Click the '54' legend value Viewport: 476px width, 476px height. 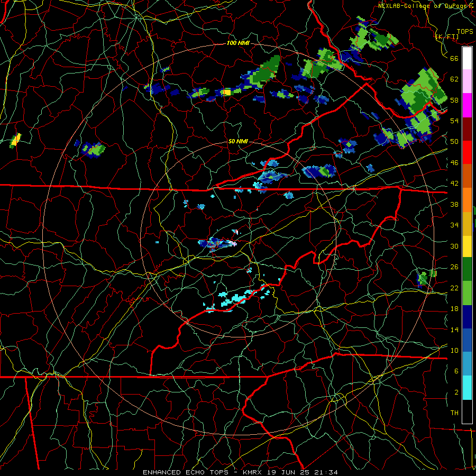454,121
